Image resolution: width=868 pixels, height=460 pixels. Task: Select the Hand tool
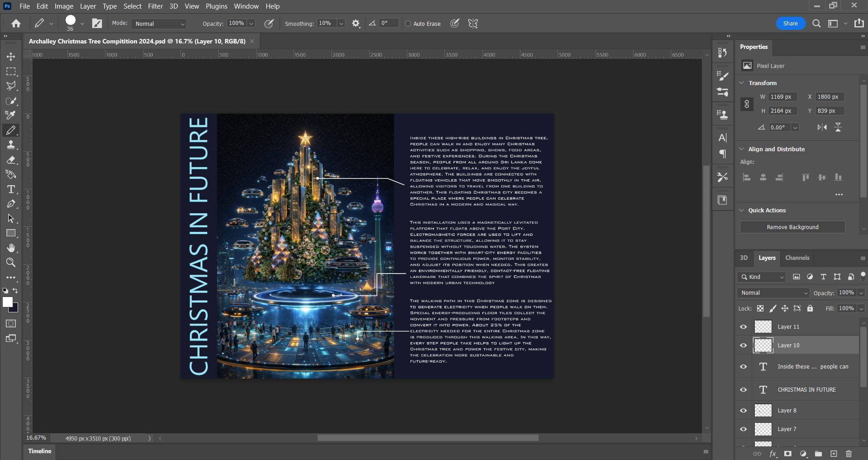(11, 248)
